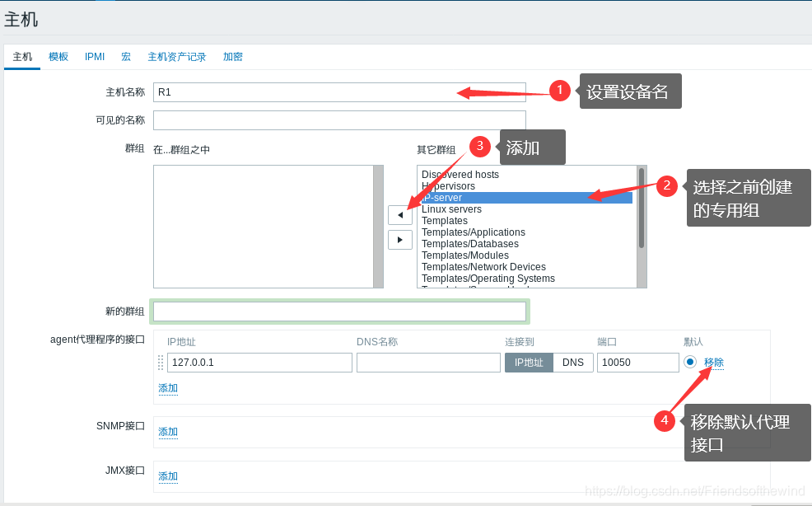
Task: Click the right arrow to remove group
Action: tap(399, 240)
